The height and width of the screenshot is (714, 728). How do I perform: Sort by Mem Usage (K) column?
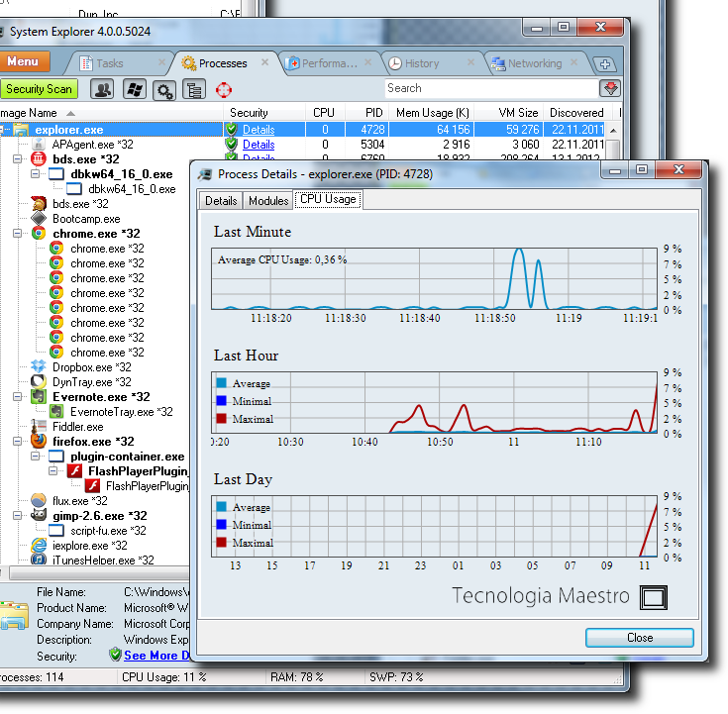pyautogui.click(x=432, y=113)
